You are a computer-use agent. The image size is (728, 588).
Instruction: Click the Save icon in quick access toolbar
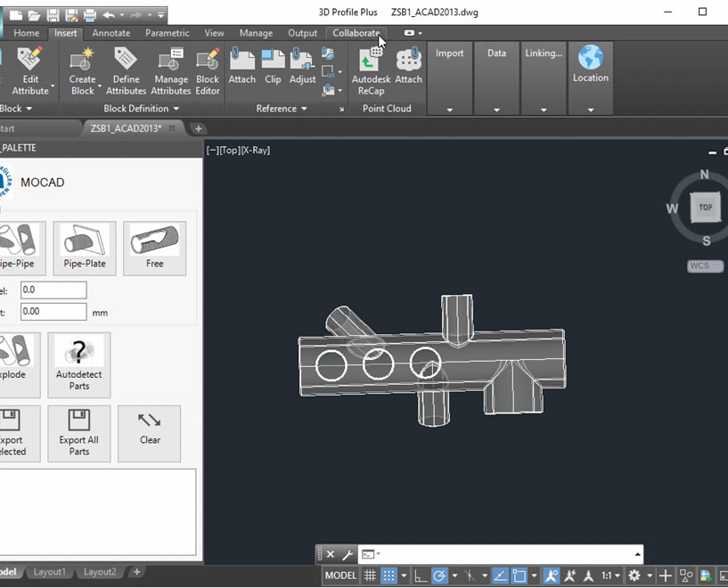point(53,15)
